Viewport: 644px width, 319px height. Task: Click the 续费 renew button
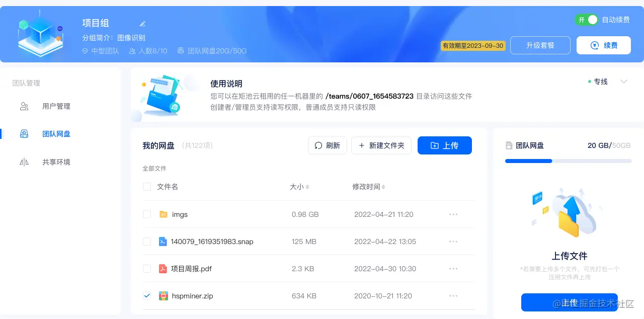[x=604, y=45]
